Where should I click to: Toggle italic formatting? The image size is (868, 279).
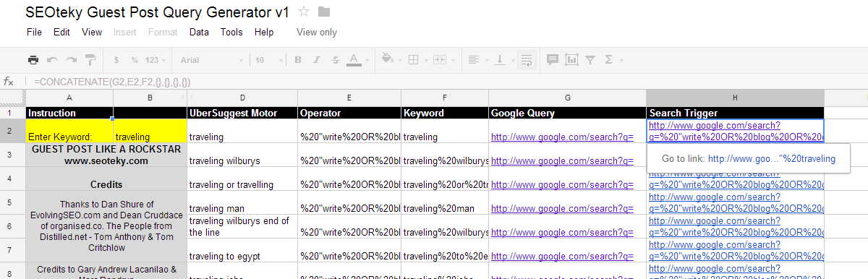coord(316,60)
